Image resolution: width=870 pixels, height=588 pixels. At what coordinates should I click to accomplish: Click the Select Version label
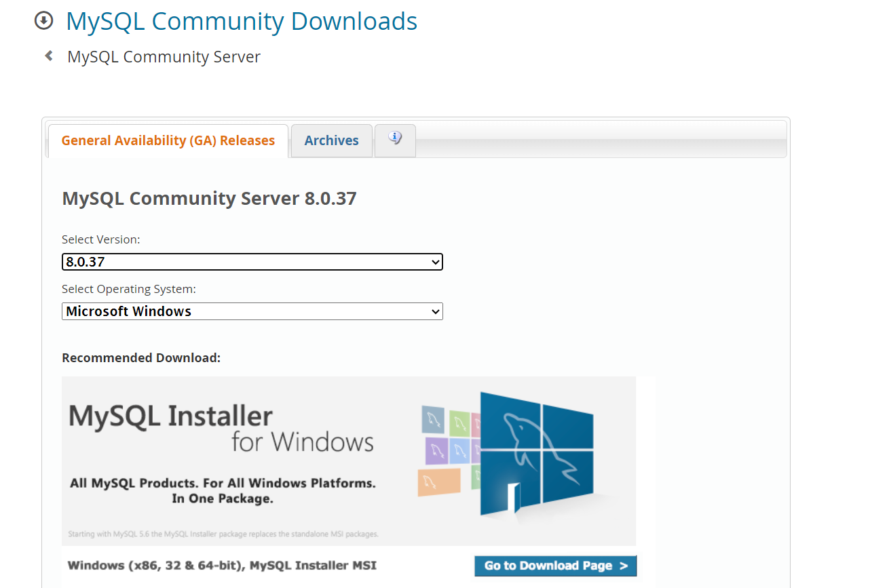pos(101,239)
